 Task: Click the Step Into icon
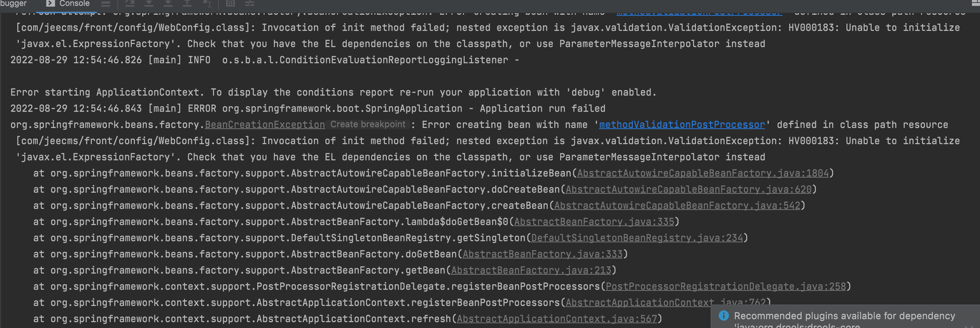(168, 3)
